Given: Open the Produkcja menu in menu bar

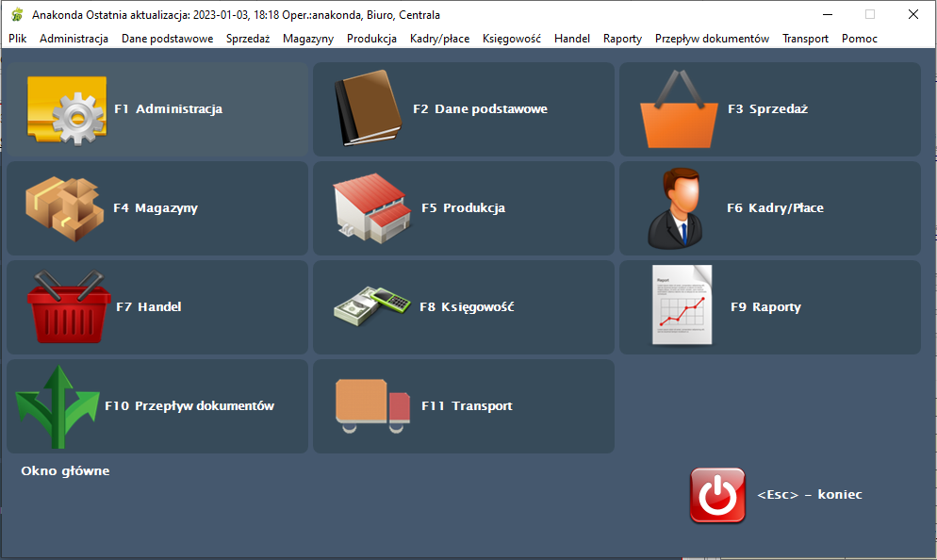Looking at the screenshot, I should coord(371,39).
